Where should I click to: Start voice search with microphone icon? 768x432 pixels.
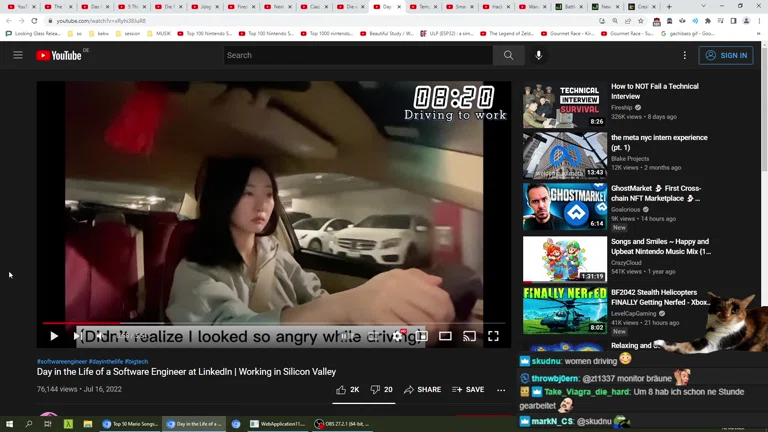539,56
